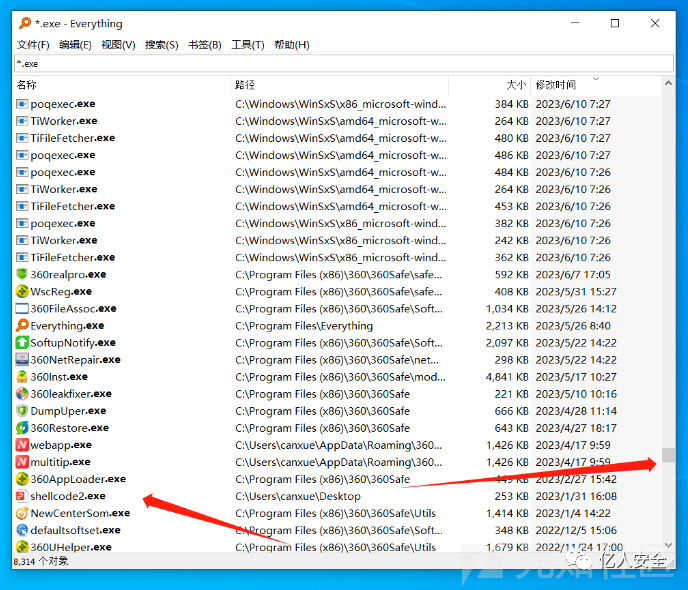Screen dimensions: 688x590
Task: Open the 视图(V) menu
Action: (x=118, y=45)
